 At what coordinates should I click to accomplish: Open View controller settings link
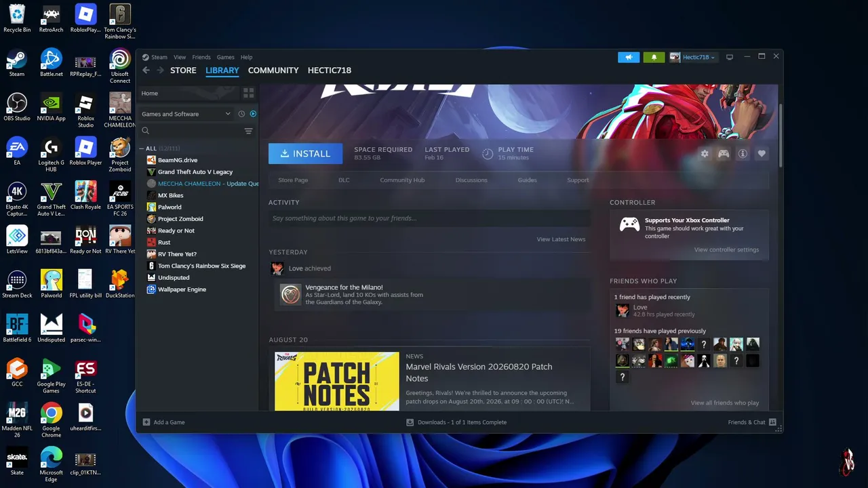click(726, 250)
